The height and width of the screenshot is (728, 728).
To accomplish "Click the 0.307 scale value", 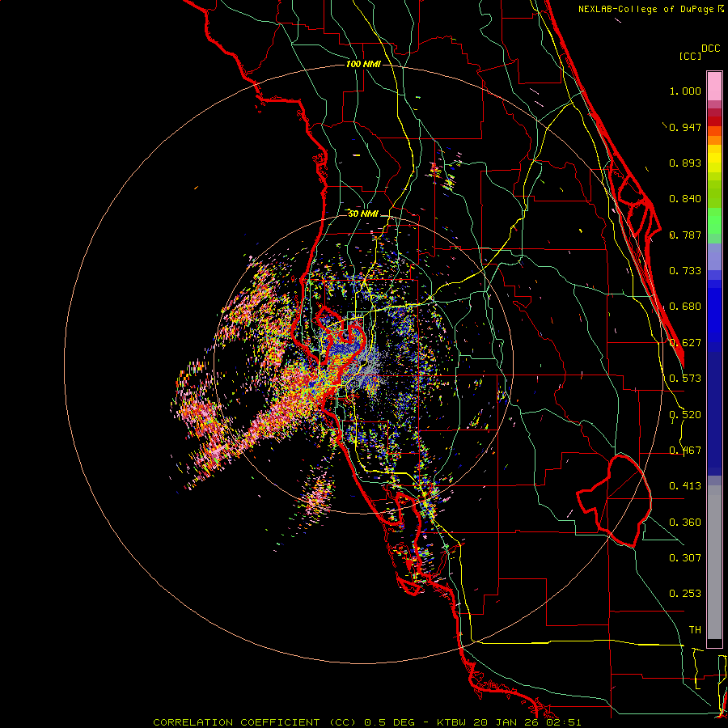I will pos(685,558).
